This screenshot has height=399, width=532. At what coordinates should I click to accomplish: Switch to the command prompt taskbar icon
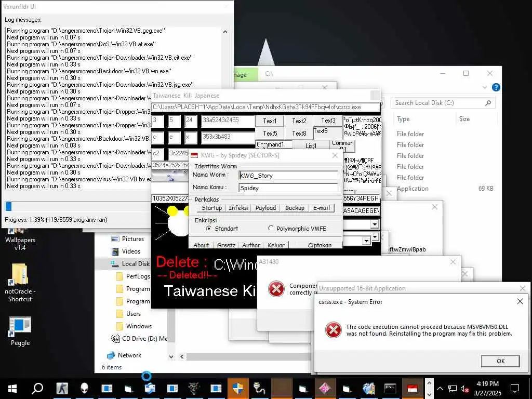(x=390, y=388)
